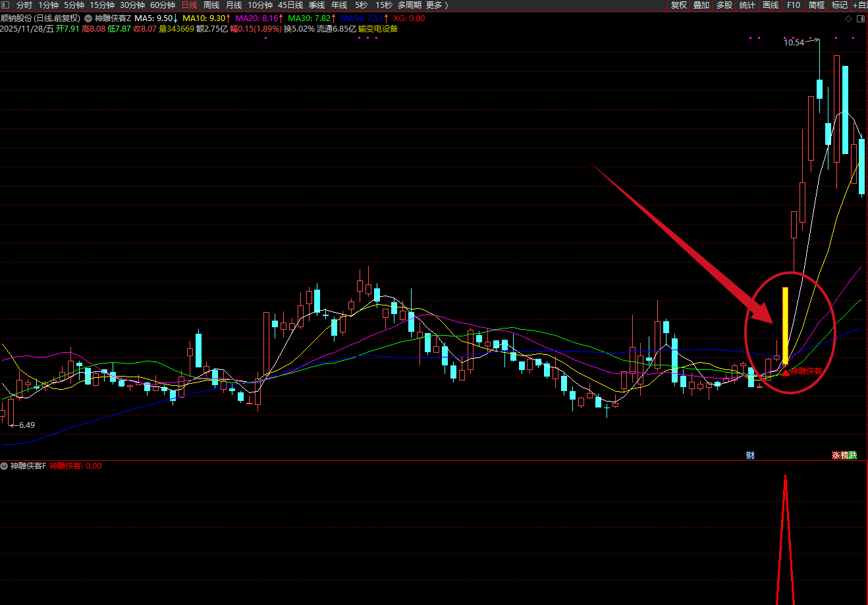Toggle the side panel icon at chart top-right
The width and height of the screenshot is (868, 605).
point(860,18)
